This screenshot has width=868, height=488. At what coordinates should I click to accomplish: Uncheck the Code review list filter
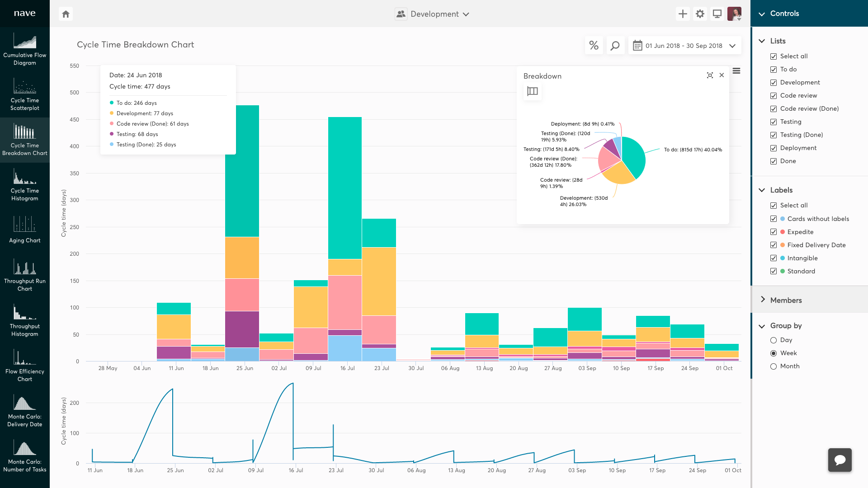774,95
